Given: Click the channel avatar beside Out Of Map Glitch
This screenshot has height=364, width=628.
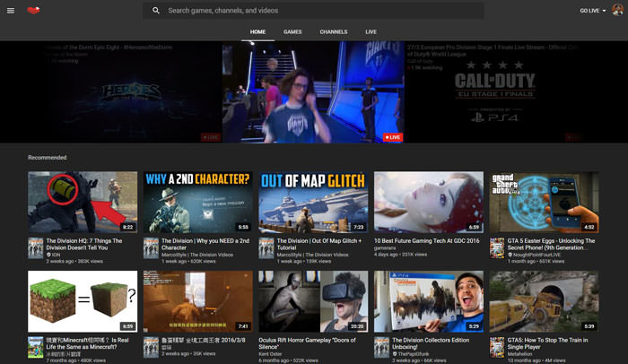Looking at the screenshot, I should pos(266,247).
